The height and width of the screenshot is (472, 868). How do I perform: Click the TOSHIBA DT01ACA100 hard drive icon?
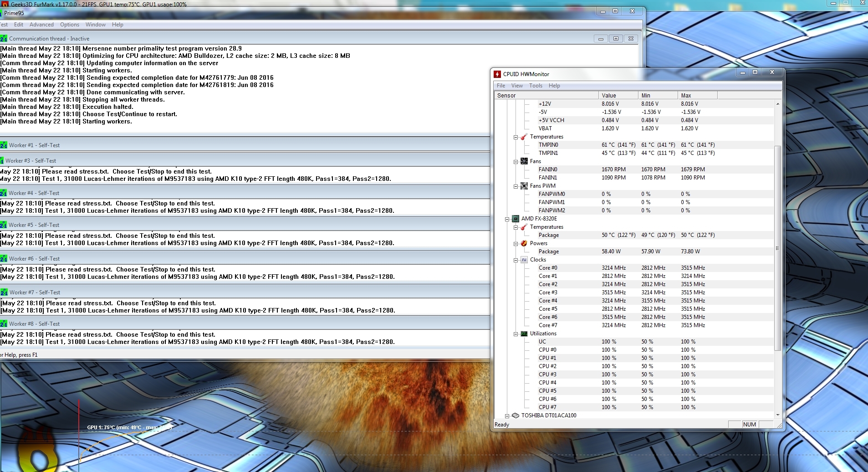click(516, 416)
